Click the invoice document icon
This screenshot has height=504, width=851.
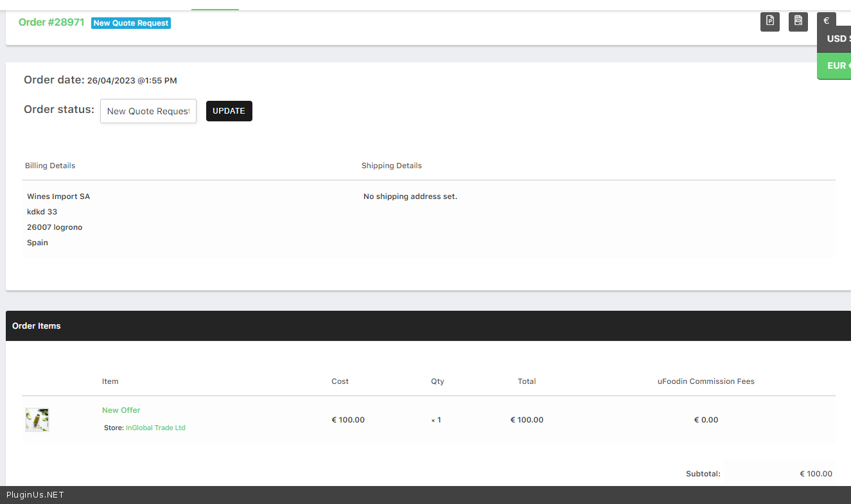798,21
